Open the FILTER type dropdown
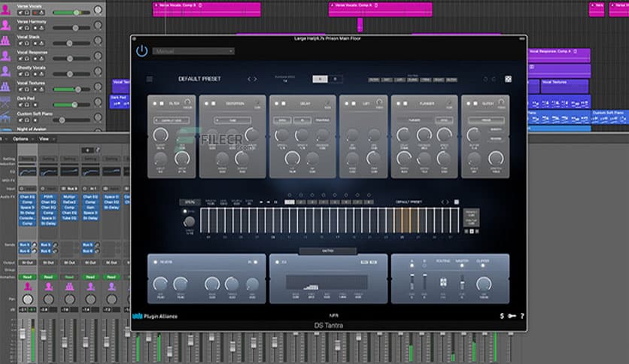Image resolution: width=629 pixels, height=364 pixels. tap(172, 120)
